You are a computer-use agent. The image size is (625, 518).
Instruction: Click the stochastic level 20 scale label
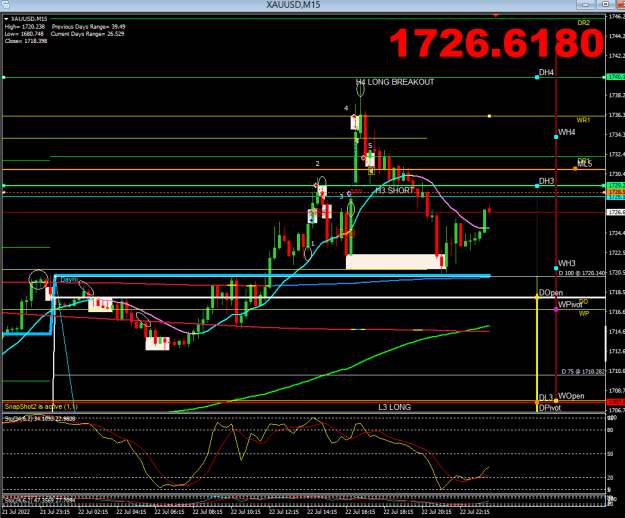pyautogui.click(x=610, y=478)
